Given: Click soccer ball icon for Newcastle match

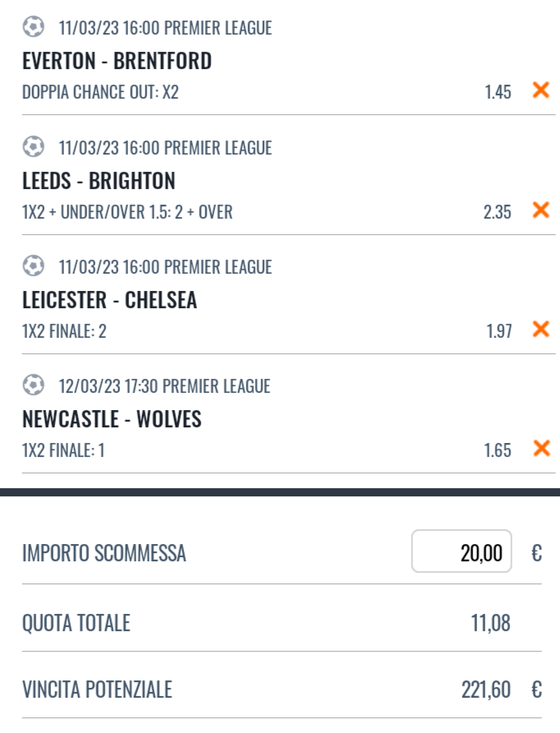Looking at the screenshot, I should pos(33,385).
